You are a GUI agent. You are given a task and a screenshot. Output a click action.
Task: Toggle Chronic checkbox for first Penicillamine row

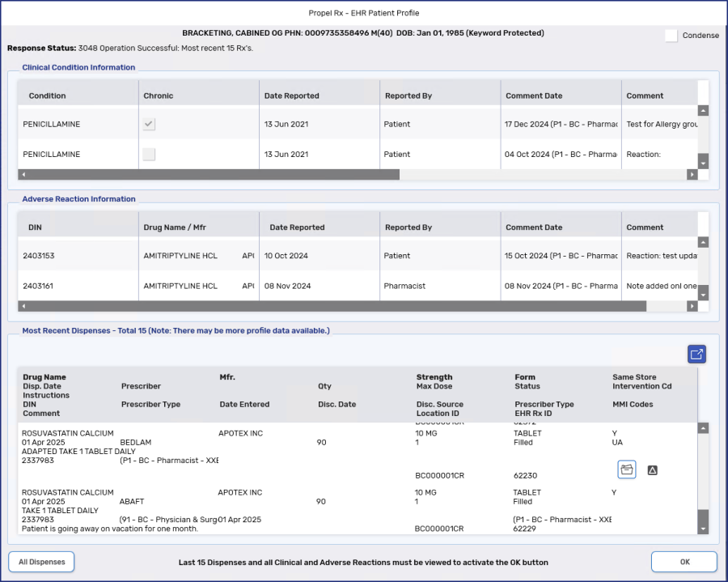[x=149, y=125]
